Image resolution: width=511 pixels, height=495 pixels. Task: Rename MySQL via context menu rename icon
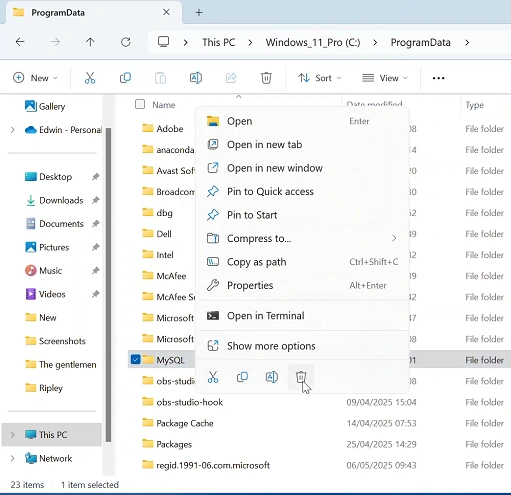pos(271,377)
